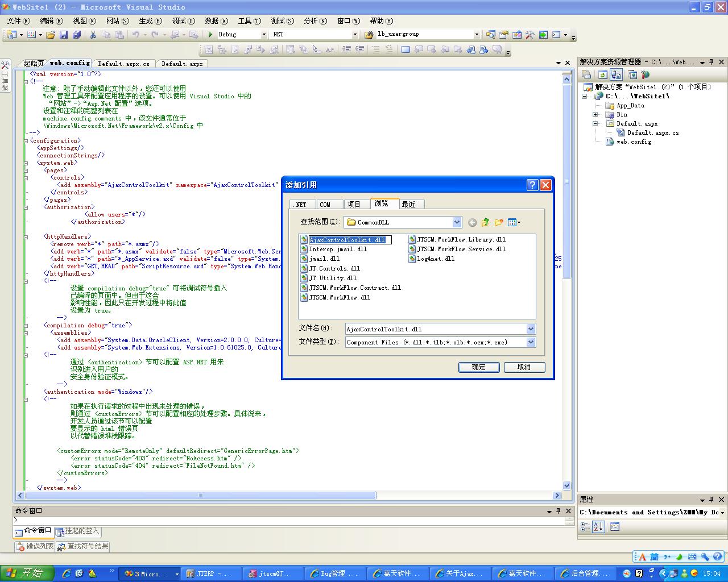Click ASP.NET Configuration icon in Solution Explorer

[x=645, y=74]
